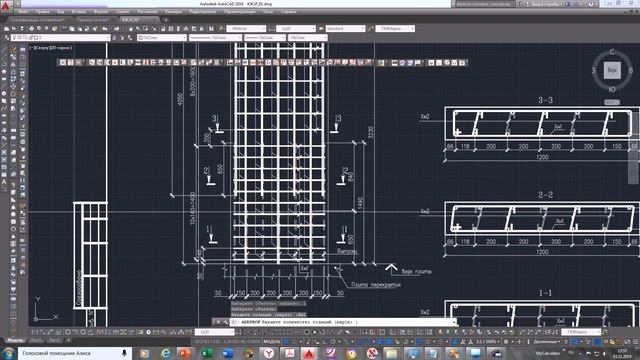
Task: Open the Параметризация menu
Action: pos(240,12)
